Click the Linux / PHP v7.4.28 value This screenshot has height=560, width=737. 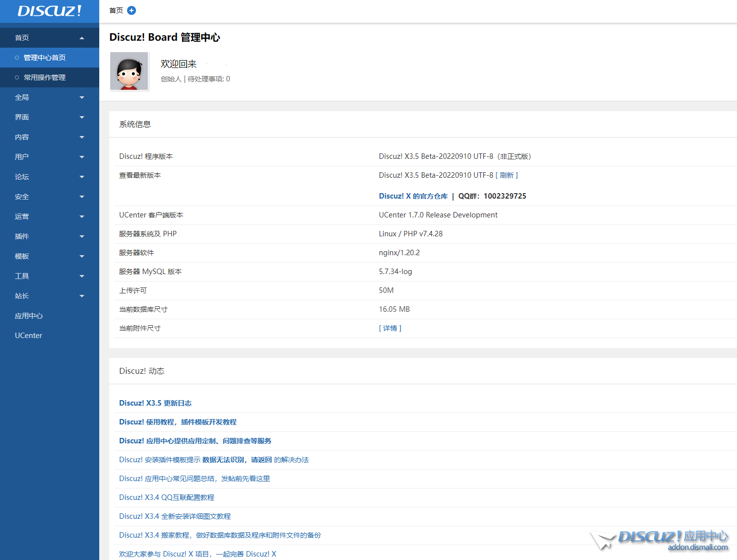click(411, 234)
